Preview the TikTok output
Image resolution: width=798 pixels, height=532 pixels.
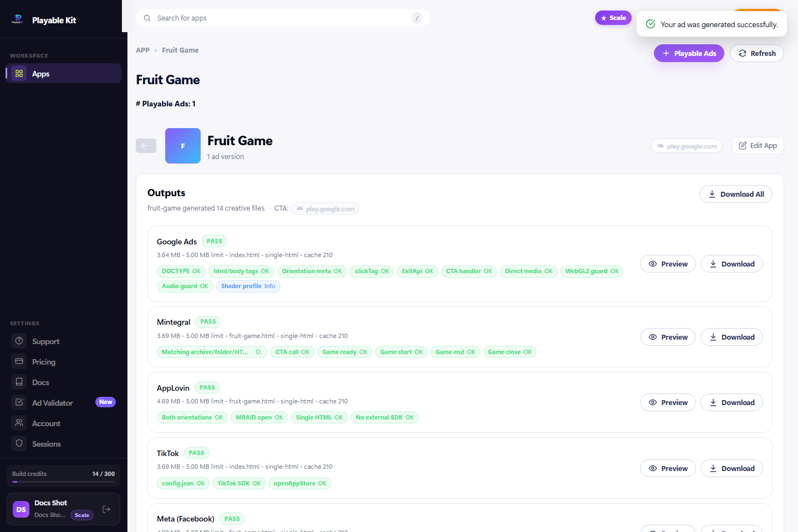click(668, 468)
